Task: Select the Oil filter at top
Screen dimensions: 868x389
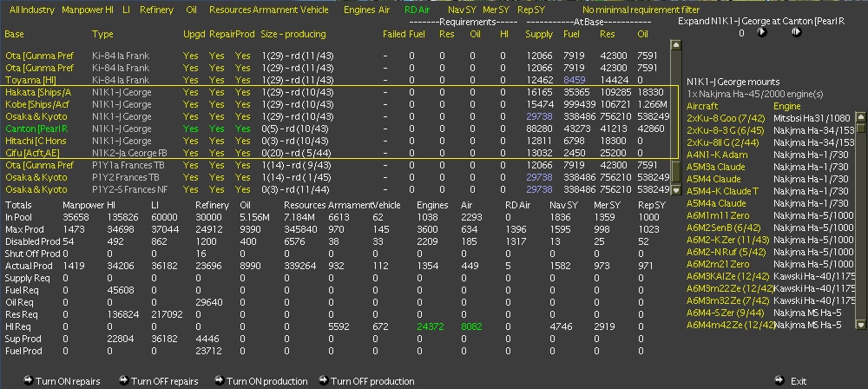Action: [x=192, y=10]
